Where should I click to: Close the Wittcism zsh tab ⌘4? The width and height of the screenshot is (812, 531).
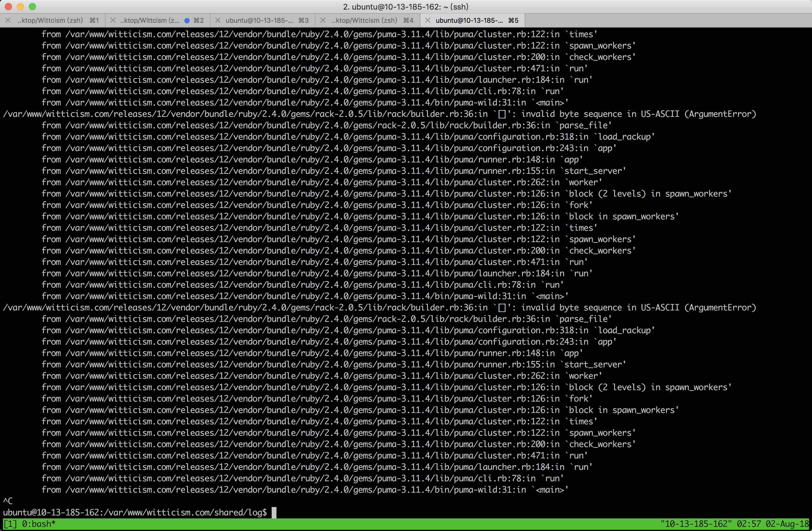pyautogui.click(x=322, y=20)
